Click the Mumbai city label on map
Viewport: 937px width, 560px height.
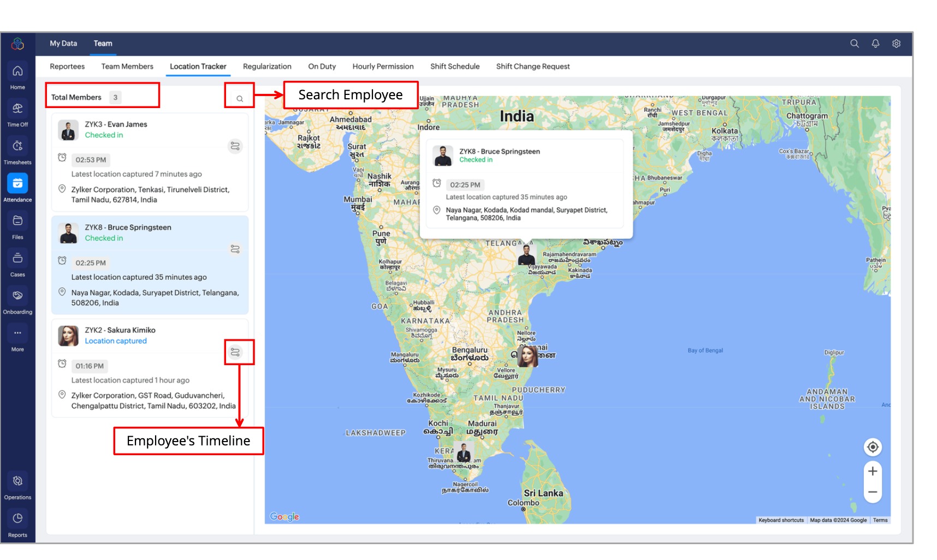tap(358, 203)
